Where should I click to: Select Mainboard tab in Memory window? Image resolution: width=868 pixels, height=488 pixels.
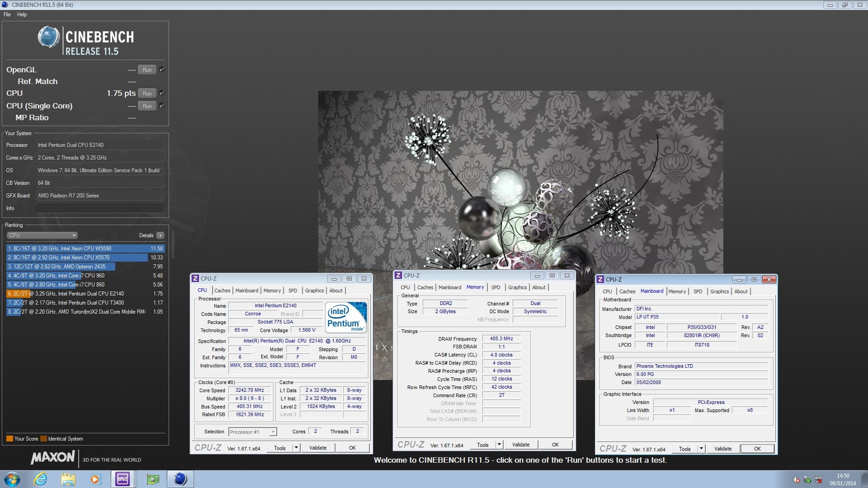pos(450,287)
